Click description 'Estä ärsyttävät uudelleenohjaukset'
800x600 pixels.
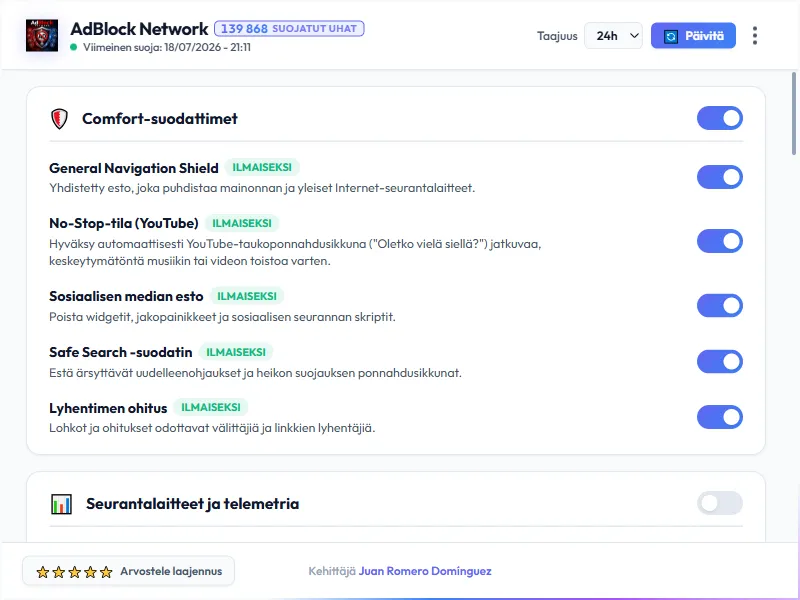[x=255, y=373]
